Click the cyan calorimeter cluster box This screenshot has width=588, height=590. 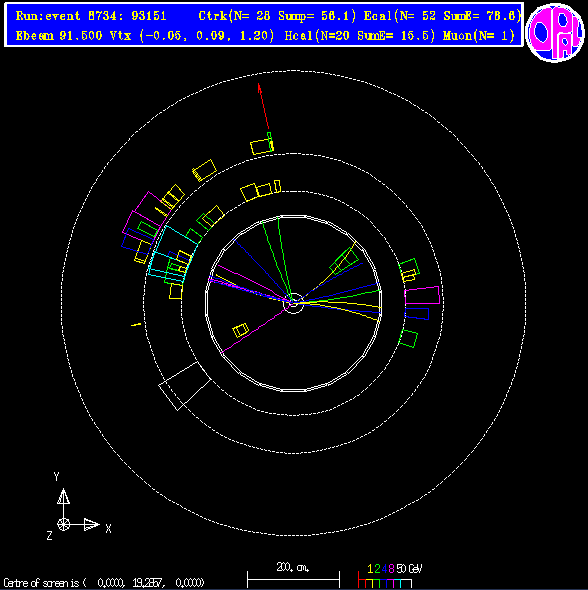(x=173, y=254)
